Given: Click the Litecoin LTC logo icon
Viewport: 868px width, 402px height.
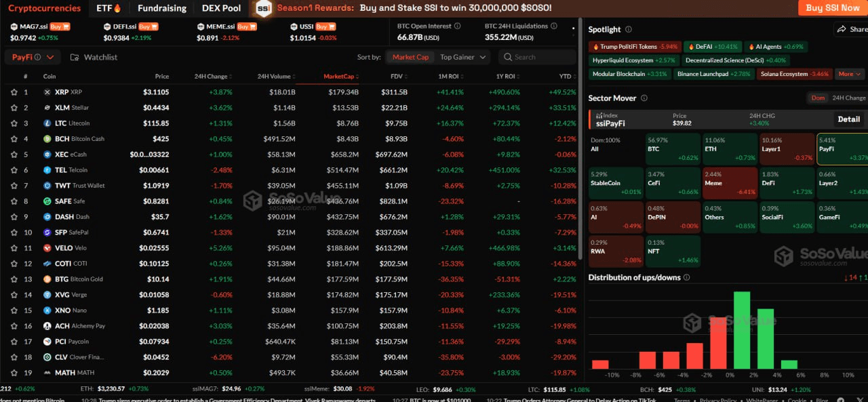Looking at the screenshot, I should [x=47, y=123].
